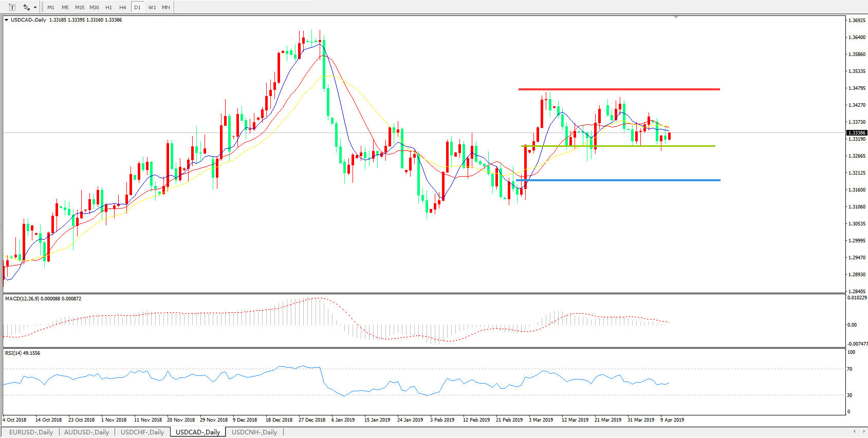
Task: Switch to the USDCHF-,Daily tab
Action: (142, 432)
